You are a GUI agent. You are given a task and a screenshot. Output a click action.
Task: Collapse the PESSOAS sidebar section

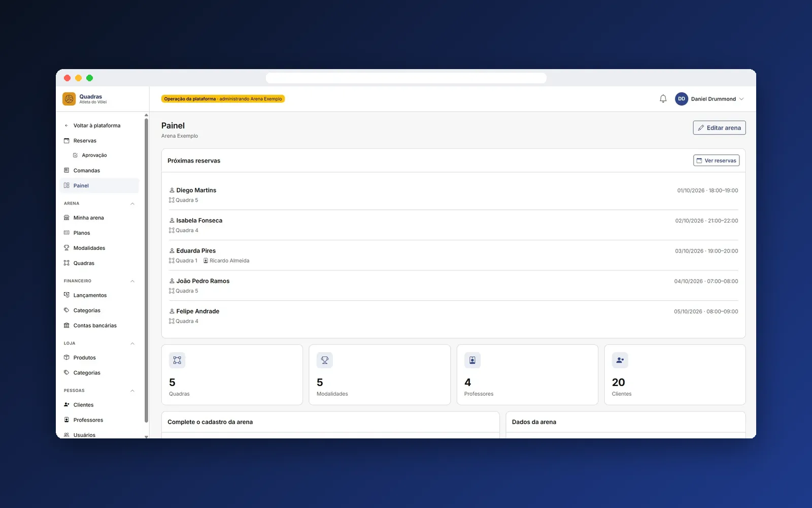pos(132,391)
